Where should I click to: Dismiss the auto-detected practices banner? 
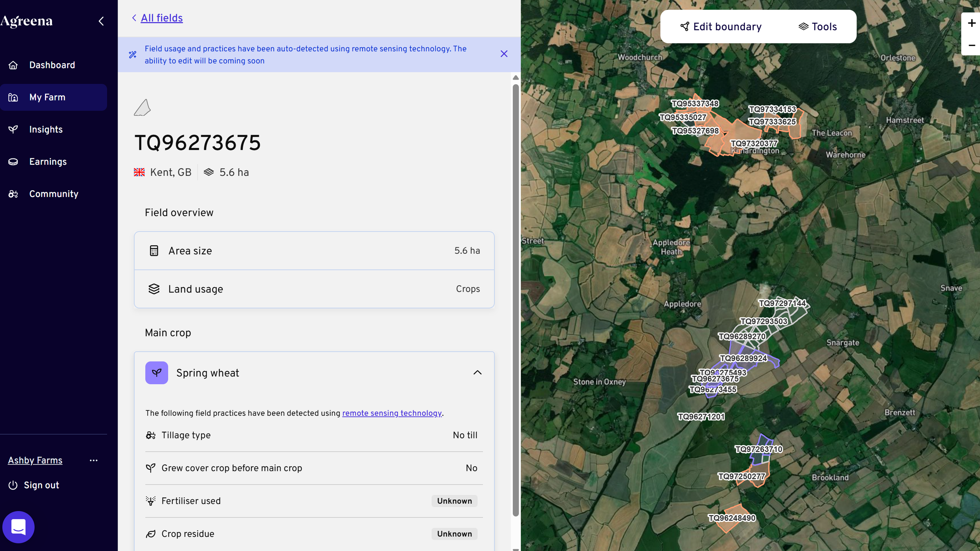[504, 54]
